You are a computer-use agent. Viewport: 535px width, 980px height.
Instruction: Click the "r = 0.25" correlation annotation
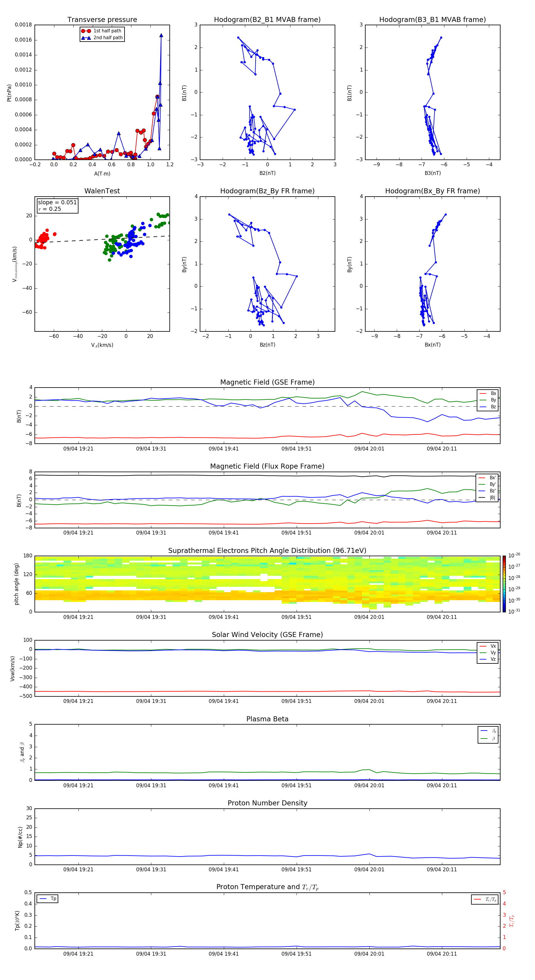50,209
